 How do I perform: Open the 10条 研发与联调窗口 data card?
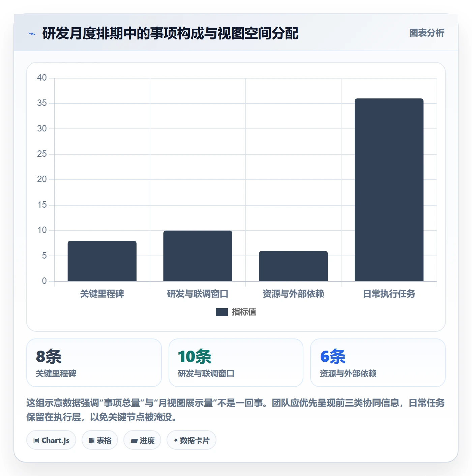[x=236, y=363]
